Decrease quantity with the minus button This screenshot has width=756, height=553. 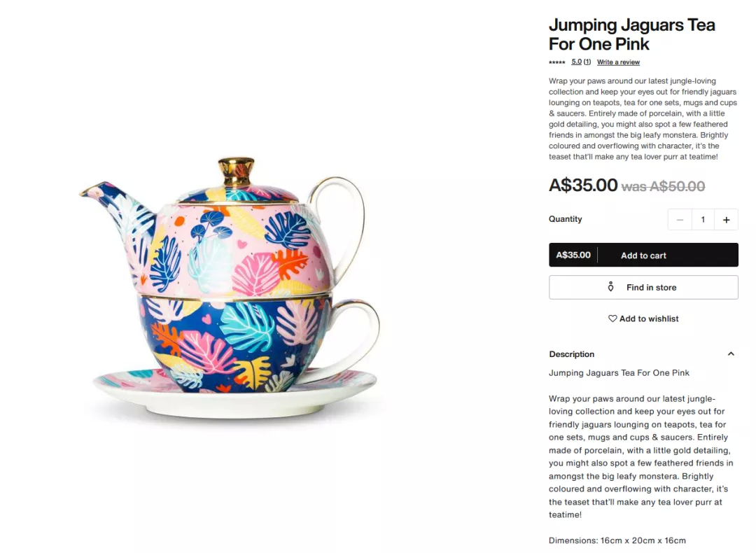tap(680, 220)
